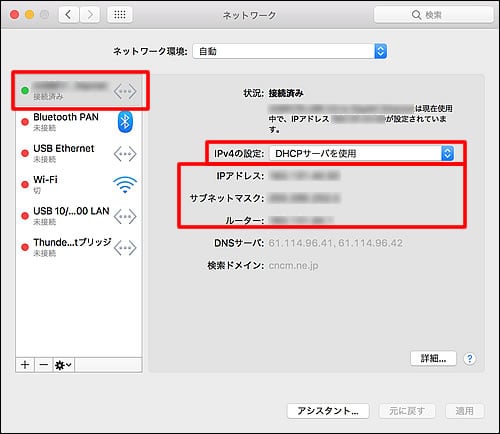Open the help question mark button
Image resolution: width=500 pixels, height=434 pixels.
click(x=470, y=359)
